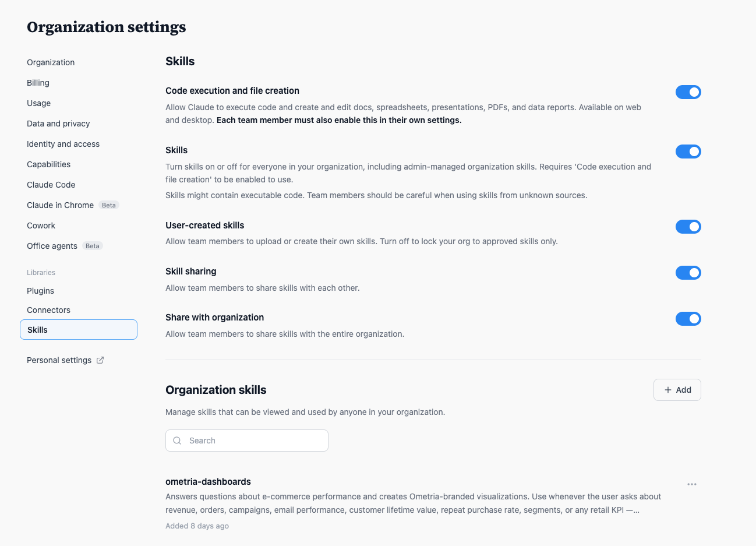
Task: Disable the Skills organization toggle
Action: 688,152
